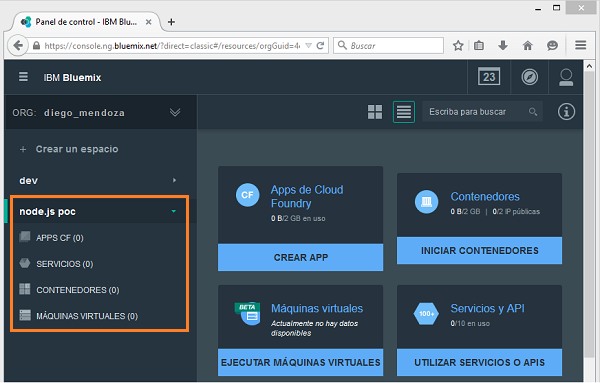Screen dimensions: 600x383
Task: Open the Servicios y API title
Action: [x=487, y=308]
